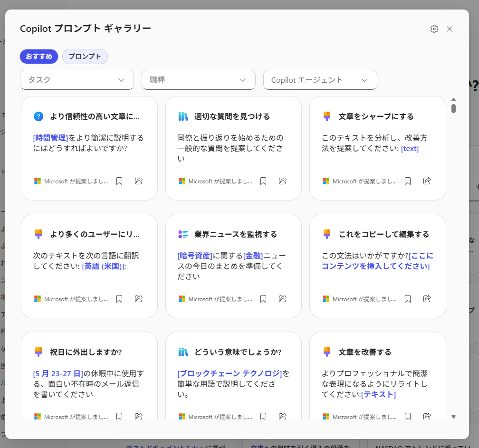The height and width of the screenshot is (448, 479).
Task: Open the 職種 filter dropdown
Action: coord(198,80)
